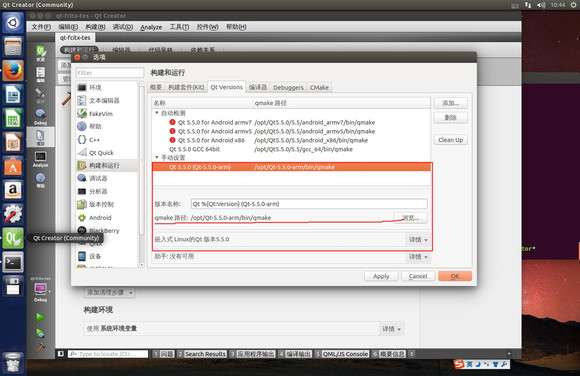Collapse the 手动设置 tree group

(x=157, y=158)
